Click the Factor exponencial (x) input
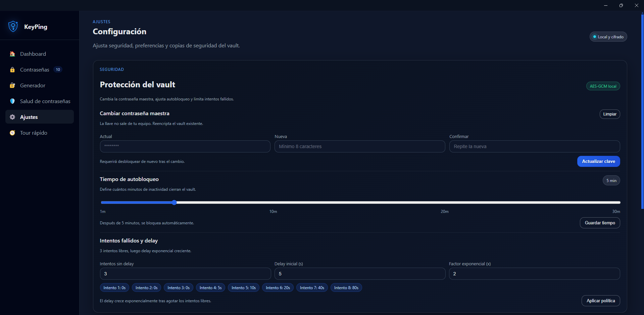The height and width of the screenshot is (315, 644). tap(534, 274)
